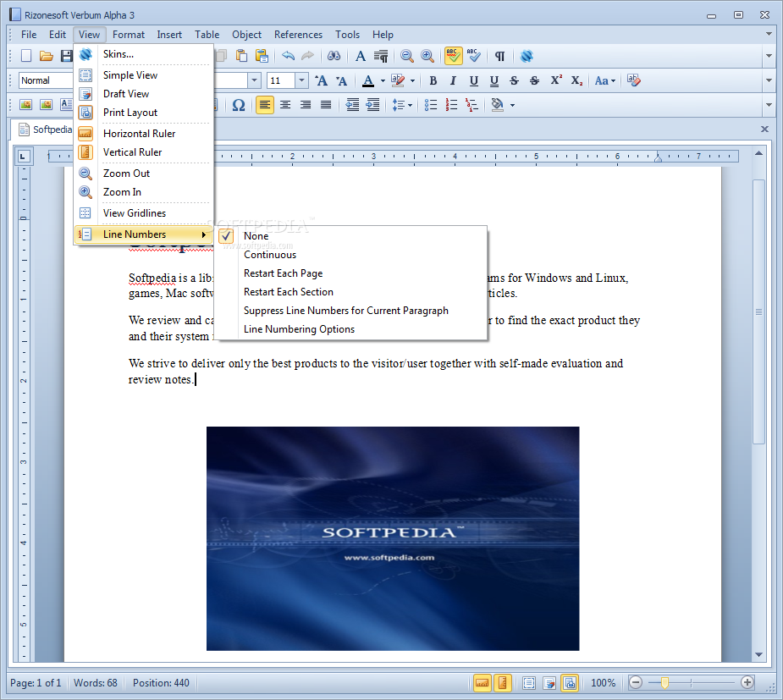Expand the font color dropdown arrow
The width and height of the screenshot is (783, 700).
tap(383, 80)
